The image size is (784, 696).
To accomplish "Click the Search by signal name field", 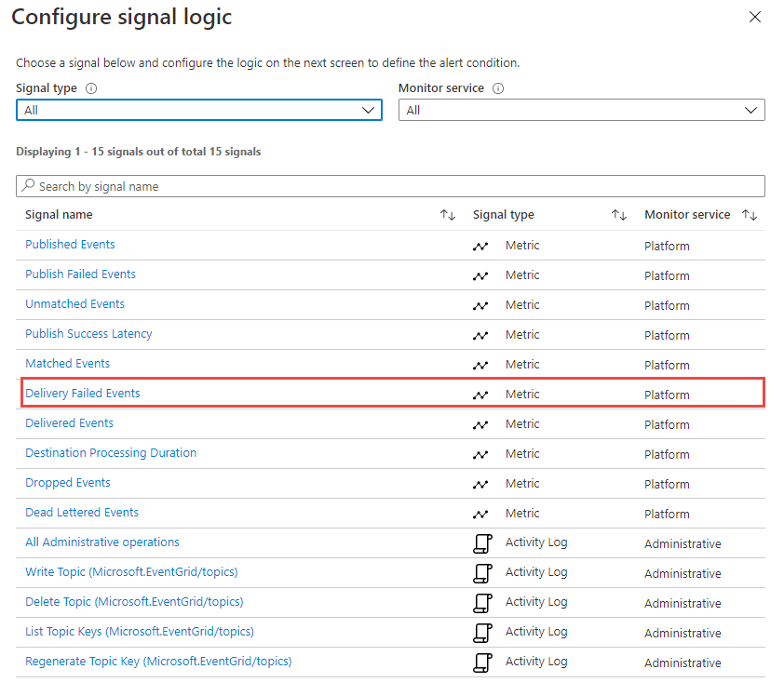I will [390, 186].
